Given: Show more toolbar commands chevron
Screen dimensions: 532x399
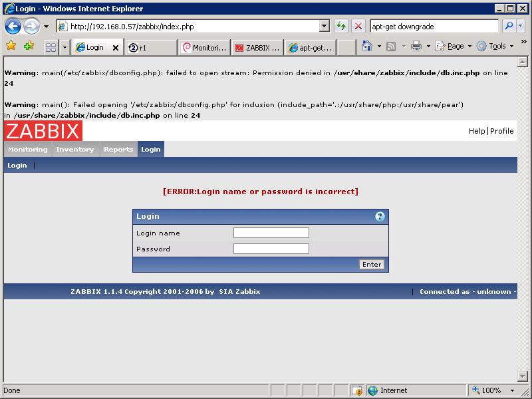Looking at the screenshot, I should click(x=524, y=42).
